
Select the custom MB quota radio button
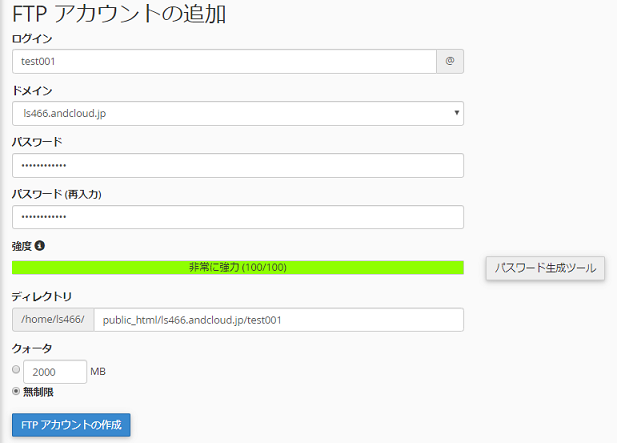pyautogui.click(x=16, y=370)
